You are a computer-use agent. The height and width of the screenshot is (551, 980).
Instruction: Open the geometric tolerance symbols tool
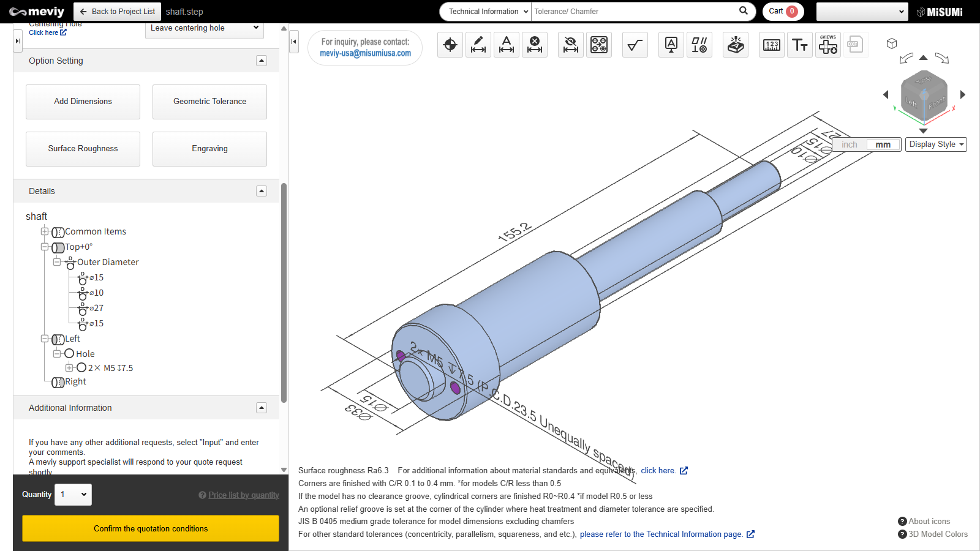699,45
